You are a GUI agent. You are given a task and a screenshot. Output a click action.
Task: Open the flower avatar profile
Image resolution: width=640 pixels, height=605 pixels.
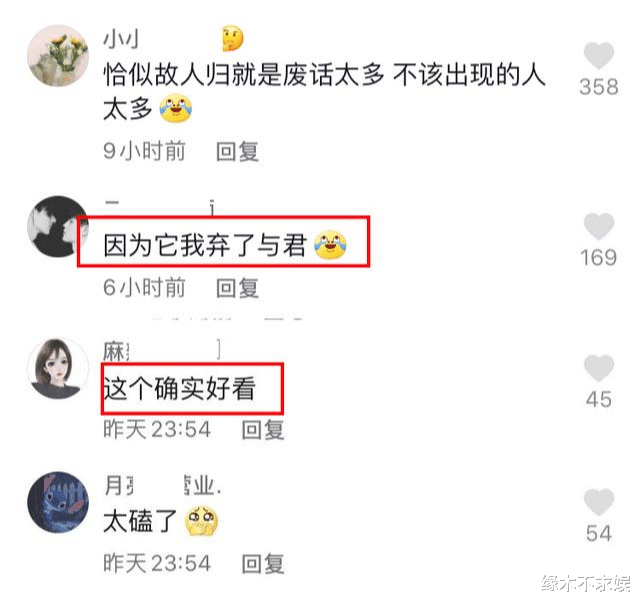[x=58, y=56]
